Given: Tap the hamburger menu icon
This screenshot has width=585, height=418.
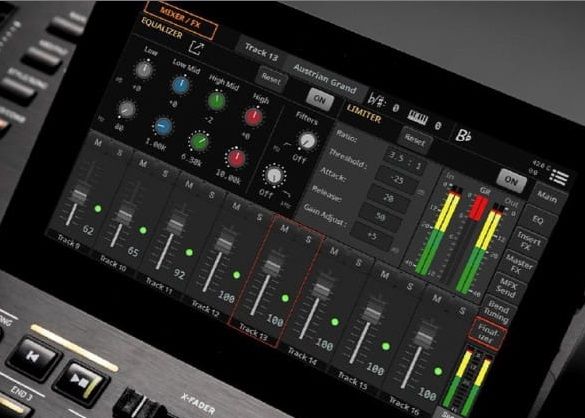Looking at the screenshot, I should [559, 177].
